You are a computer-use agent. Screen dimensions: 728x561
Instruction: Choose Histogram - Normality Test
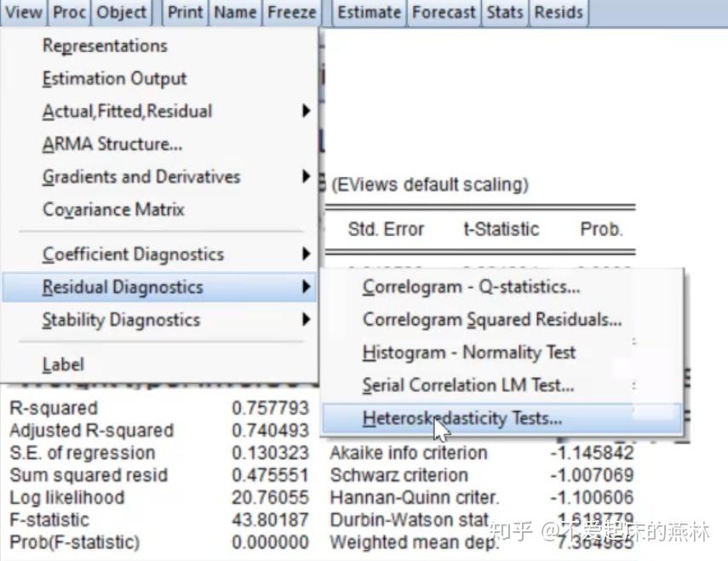(x=469, y=352)
